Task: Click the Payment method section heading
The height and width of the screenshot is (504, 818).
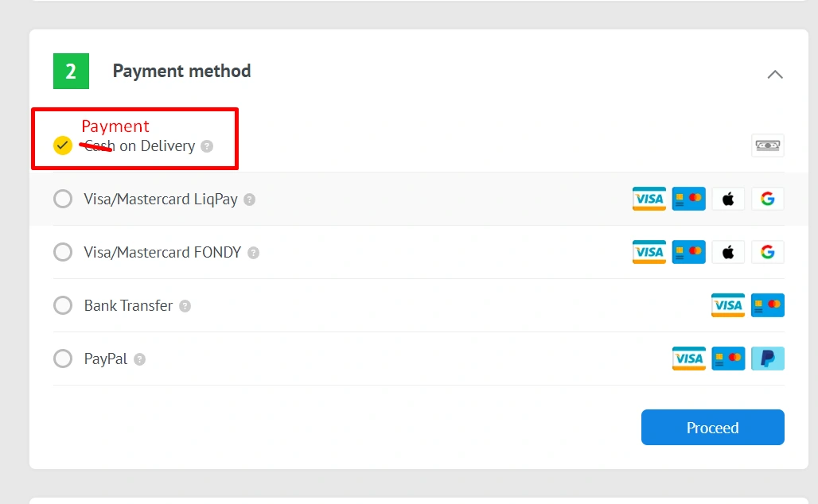Action: 181,71
